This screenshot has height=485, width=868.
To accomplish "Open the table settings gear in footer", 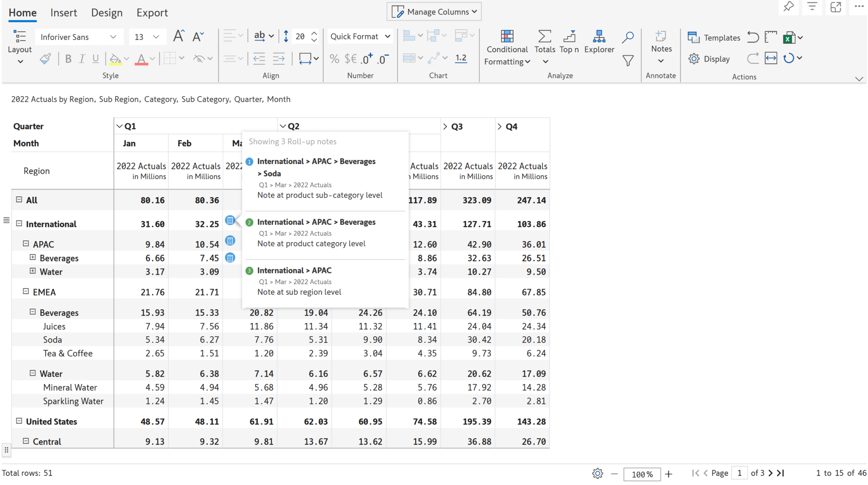I will (598, 474).
